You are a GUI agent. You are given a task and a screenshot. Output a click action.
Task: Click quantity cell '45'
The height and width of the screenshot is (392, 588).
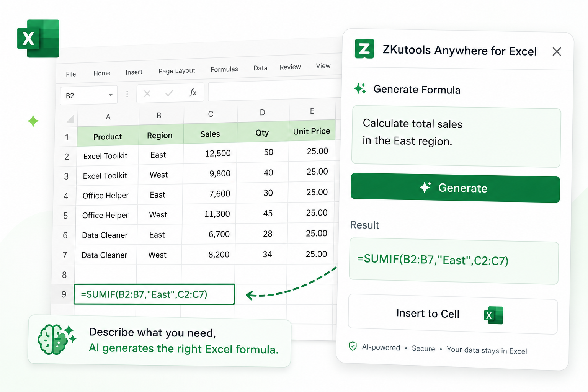262,213
